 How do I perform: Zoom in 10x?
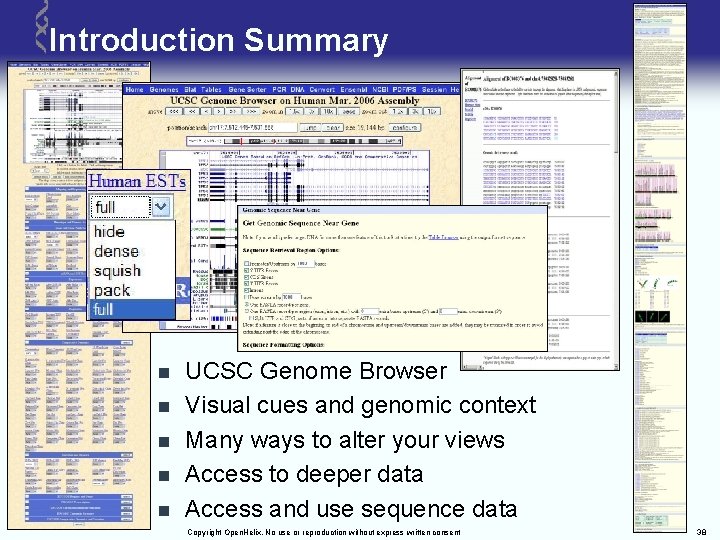click(328, 112)
